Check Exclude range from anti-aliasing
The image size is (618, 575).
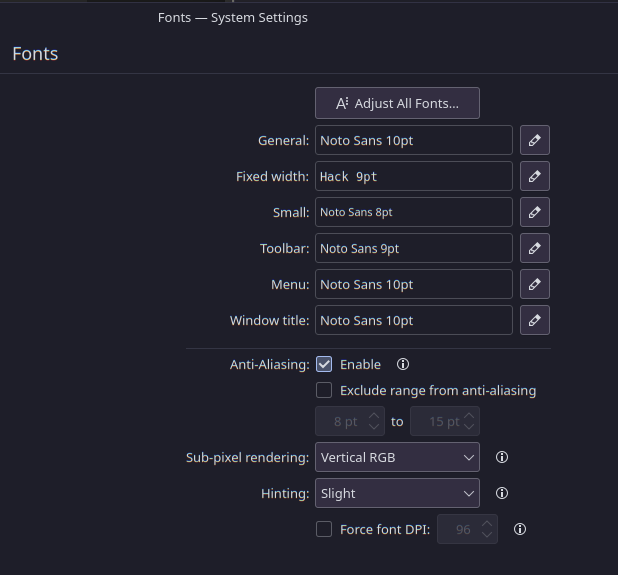pos(324,391)
